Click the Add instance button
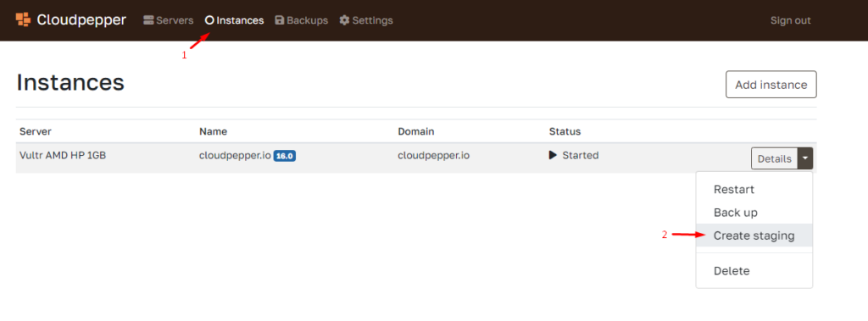Image resolution: width=868 pixels, height=321 pixels. pos(771,85)
